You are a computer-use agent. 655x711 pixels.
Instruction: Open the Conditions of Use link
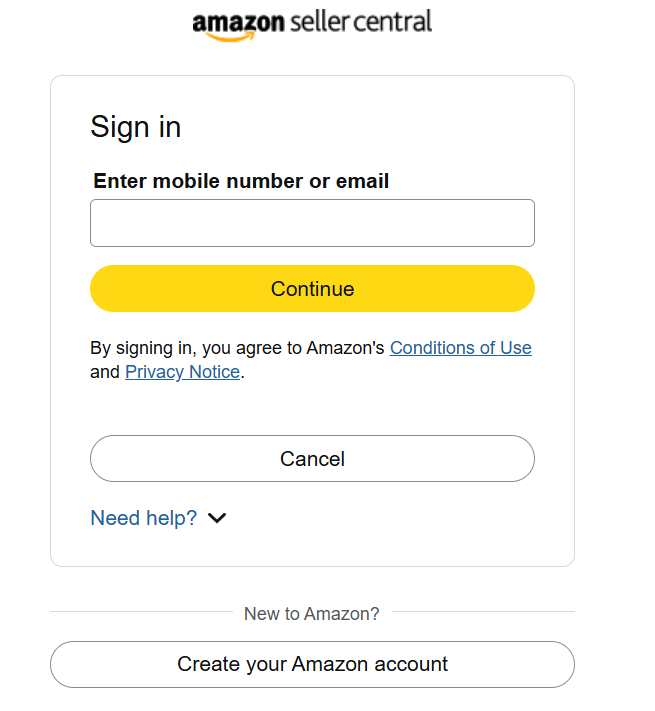(x=461, y=348)
